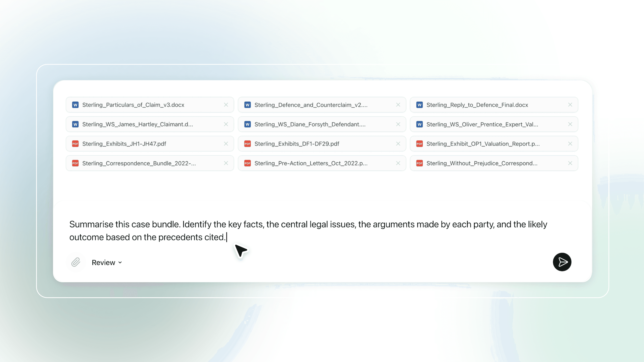The height and width of the screenshot is (362, 644).
Task: Remove Sterling_Exhibits_DF1-DF29.pdf attachment
Action: coord(398,144)
